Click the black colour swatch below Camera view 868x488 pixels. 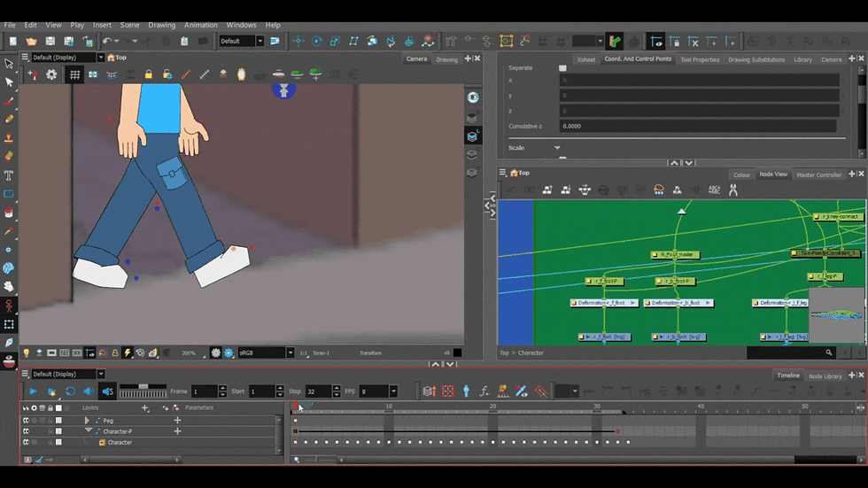pos(457,353)
